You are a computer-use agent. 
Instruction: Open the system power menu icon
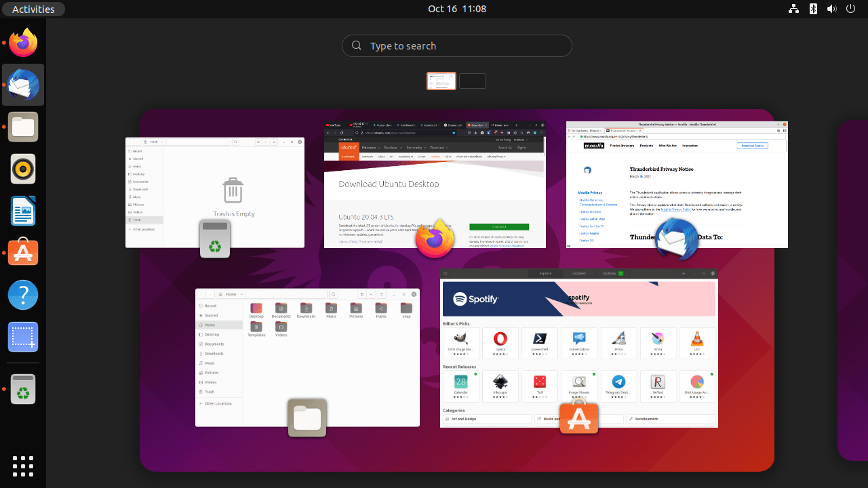click(x=851, y=9)
